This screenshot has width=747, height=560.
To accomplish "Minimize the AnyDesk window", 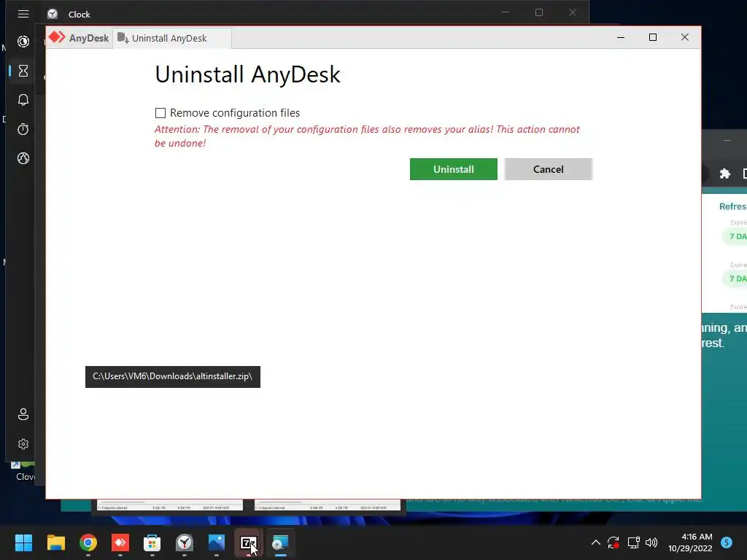I will point(621,37).
